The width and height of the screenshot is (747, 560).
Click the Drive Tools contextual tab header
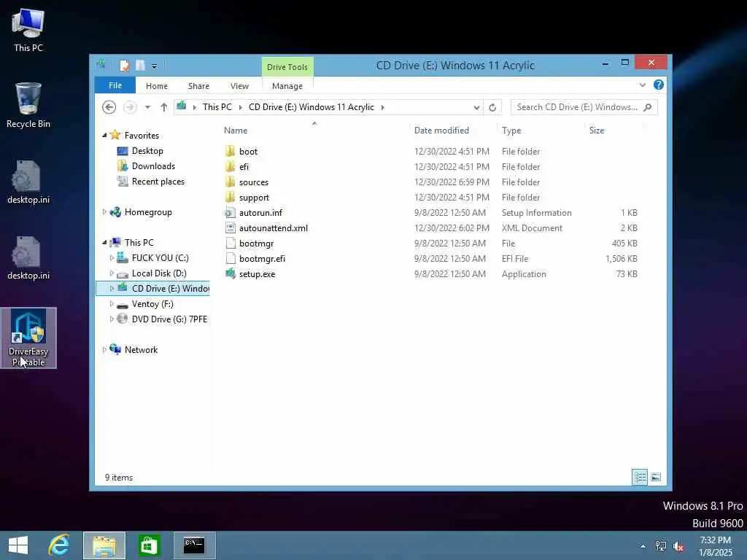click(287, 66)
